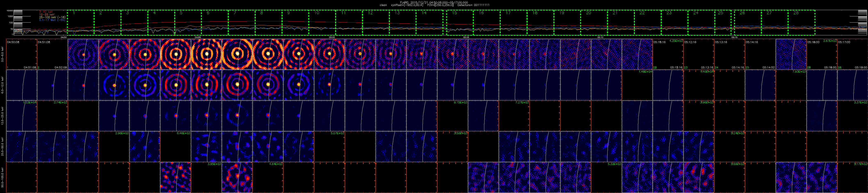This screenshot has width=868, height=193.
Task: Click the green 5.32E+03 value
Action: point(615,164)
